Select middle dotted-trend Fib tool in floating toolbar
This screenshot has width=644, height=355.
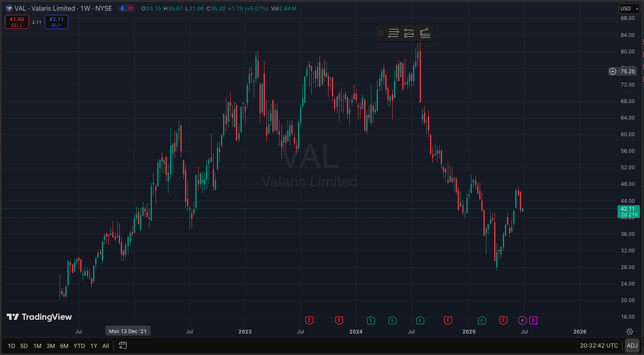[x=409, y=33]
